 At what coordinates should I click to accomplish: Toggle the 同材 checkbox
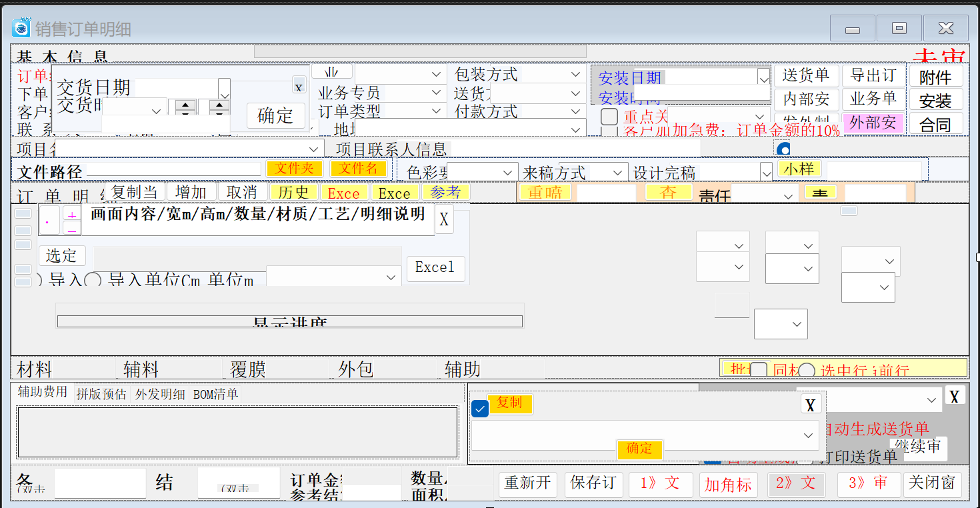click(x=759, y=371)
